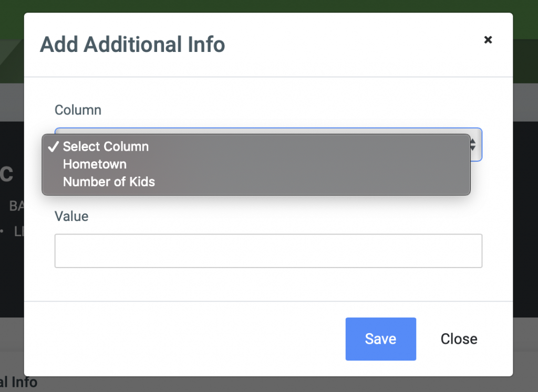
Task: Click inside the Value input field
Action: pyautogui.click(x=268, y=251)
